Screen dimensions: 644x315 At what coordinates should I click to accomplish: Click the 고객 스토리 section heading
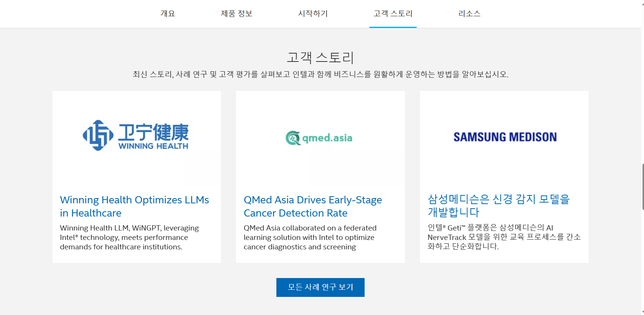(x=320, y=57)
